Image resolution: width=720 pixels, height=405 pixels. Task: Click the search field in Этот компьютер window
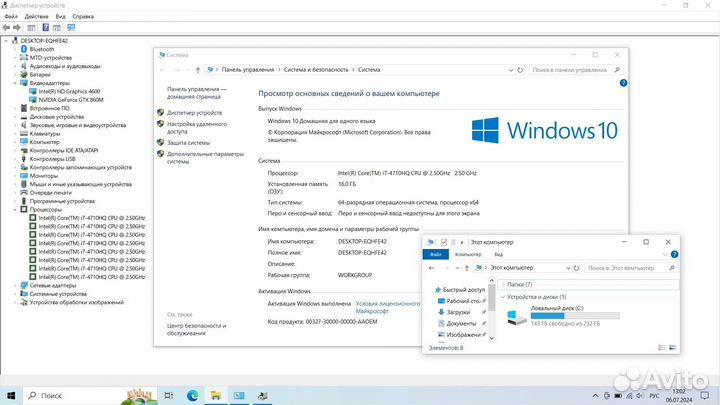(x=631, y=268)
